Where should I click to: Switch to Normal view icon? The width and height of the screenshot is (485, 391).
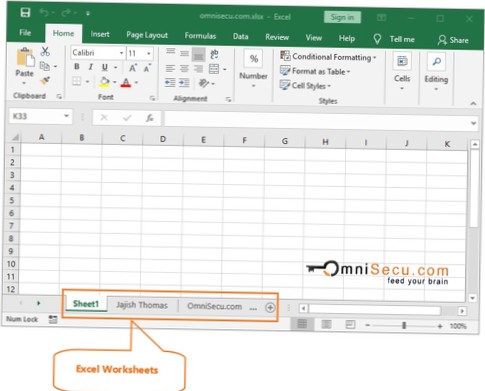(x=302, y=324)
